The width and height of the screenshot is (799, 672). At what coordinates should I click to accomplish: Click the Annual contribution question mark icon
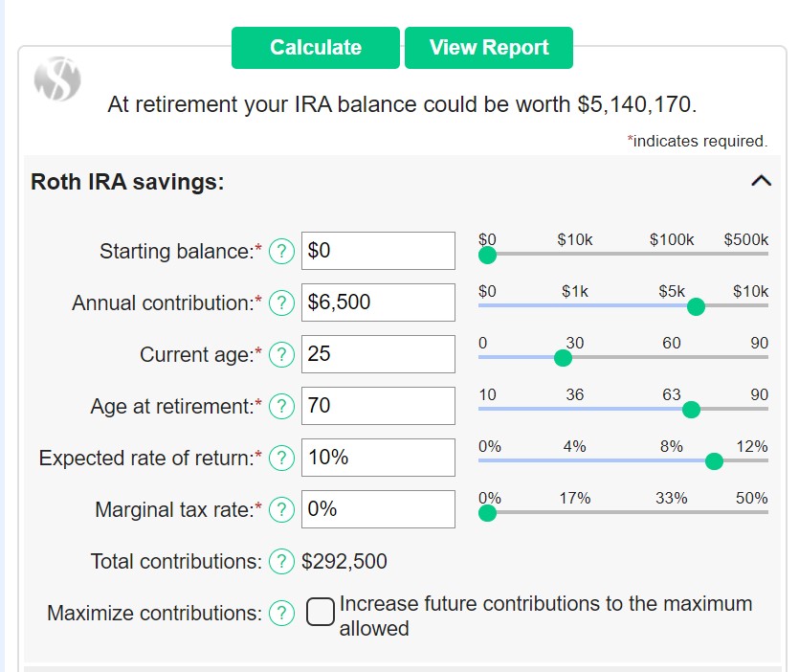[x=280, y=302]
